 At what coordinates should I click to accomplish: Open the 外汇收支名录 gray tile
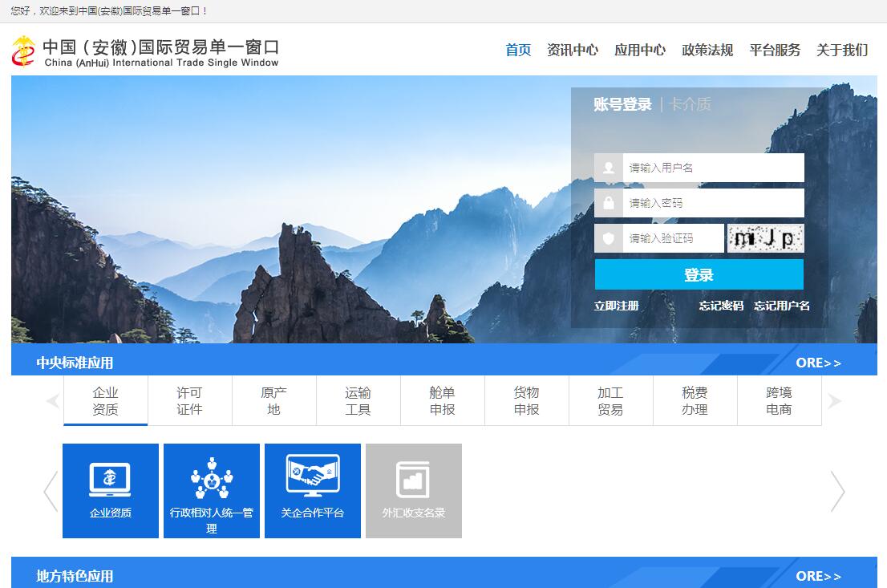point(414,490)
